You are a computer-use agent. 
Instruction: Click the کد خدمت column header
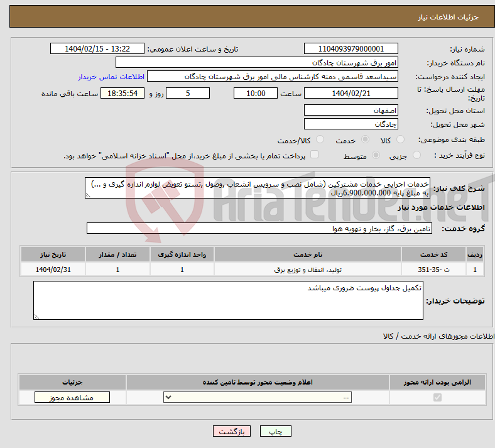pyautogui.click(x=434, y=254)
